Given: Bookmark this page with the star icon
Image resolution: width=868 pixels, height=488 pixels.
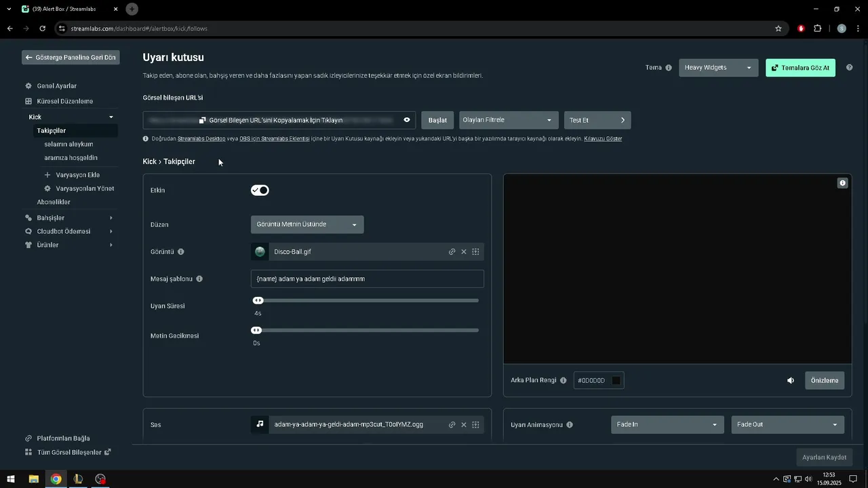Looking at the screenshot, I should point(778,28).
